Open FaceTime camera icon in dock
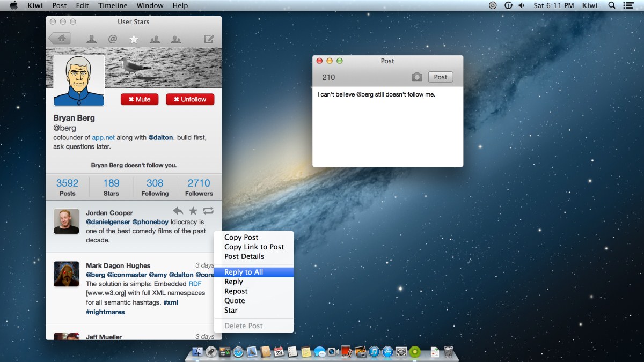The image size is (644, 362). click(333, 352)
